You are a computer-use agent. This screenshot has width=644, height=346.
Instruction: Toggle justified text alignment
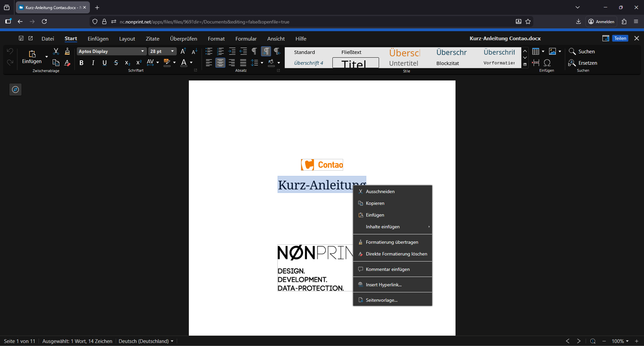point(243,63)
